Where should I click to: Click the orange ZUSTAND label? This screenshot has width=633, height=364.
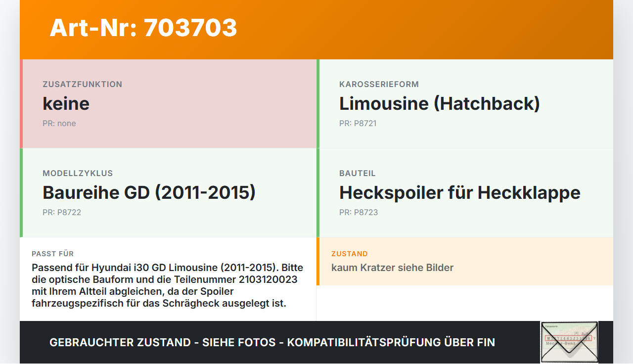(x=350, y=254)
